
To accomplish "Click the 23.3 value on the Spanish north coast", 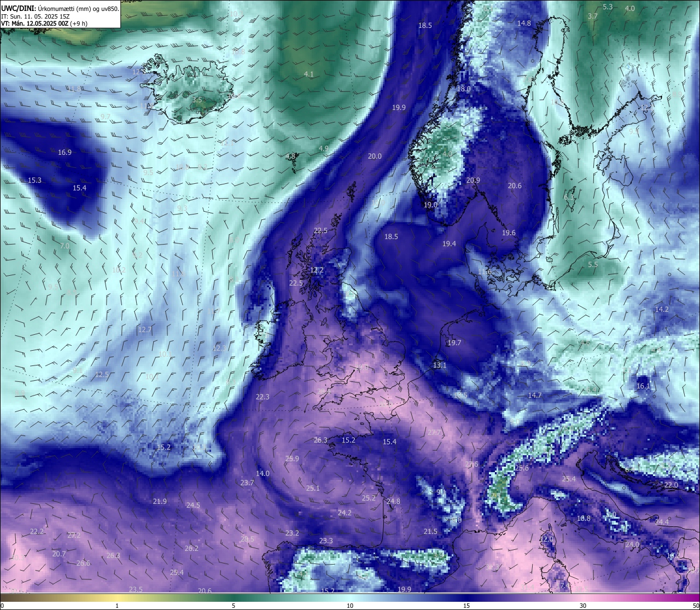I will 326,541.
